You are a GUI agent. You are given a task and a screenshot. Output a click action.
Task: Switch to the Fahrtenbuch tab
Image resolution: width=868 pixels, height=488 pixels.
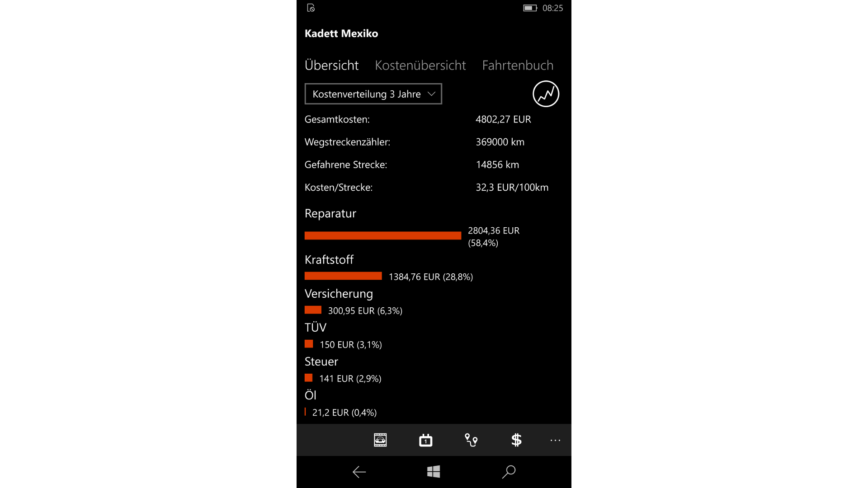518,66
